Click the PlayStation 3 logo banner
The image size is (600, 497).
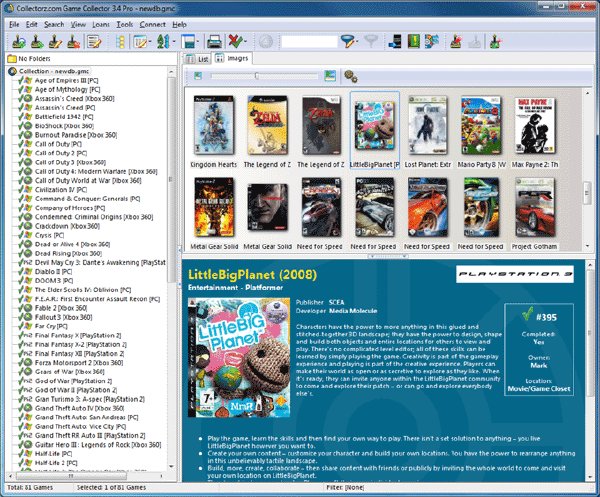point(515,274)
